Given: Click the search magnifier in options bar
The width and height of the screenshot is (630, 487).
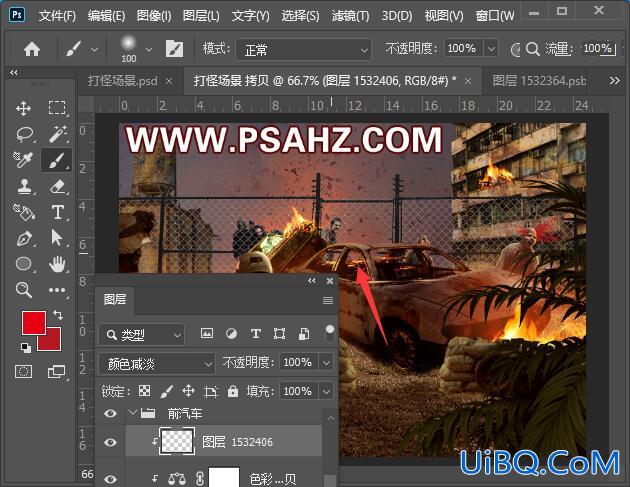Looking at the screenshot, I should 532,49.
